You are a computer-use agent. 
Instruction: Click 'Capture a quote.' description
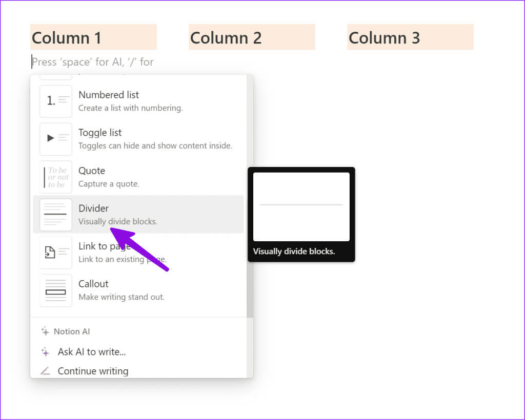109,184
